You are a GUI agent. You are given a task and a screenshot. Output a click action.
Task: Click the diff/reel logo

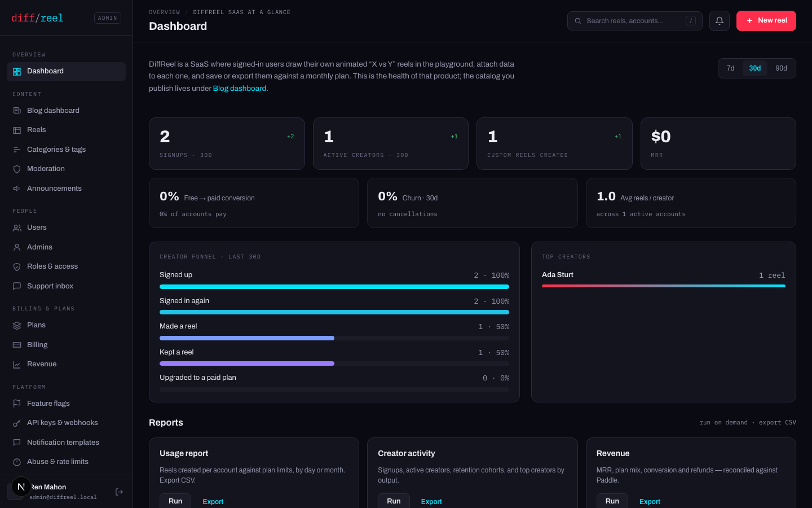pyautogui.click(x=37, y=18)
